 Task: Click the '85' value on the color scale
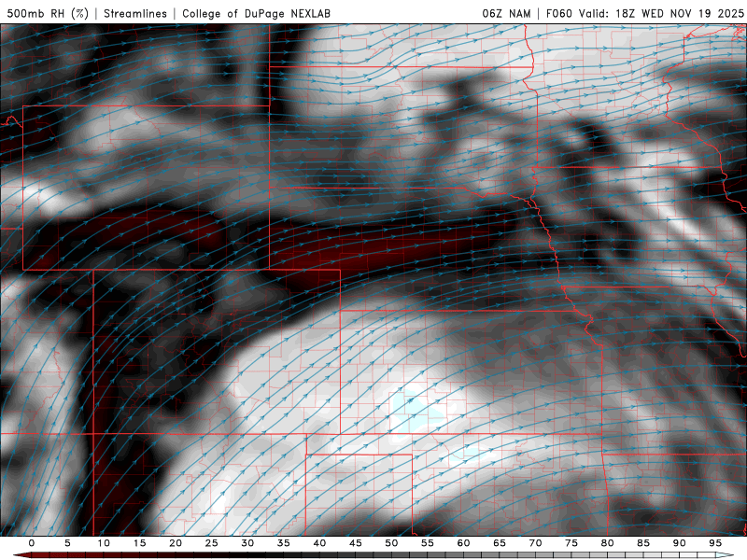(643, 543)
